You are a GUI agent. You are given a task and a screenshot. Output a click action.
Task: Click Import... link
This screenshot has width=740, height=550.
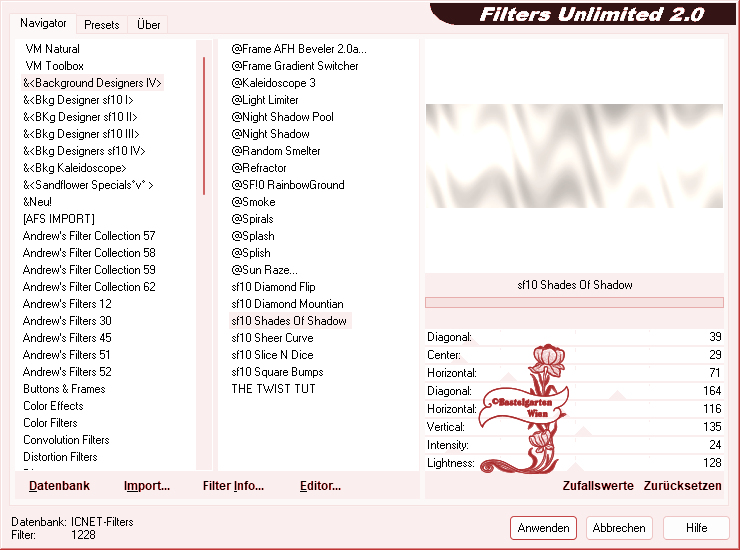click(147, 486)
